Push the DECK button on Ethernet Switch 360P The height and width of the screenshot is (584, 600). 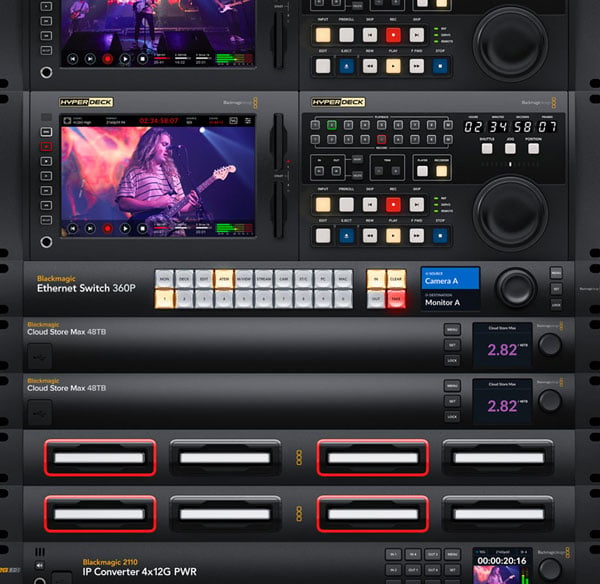pyautogui.click(x=184, y=279)
